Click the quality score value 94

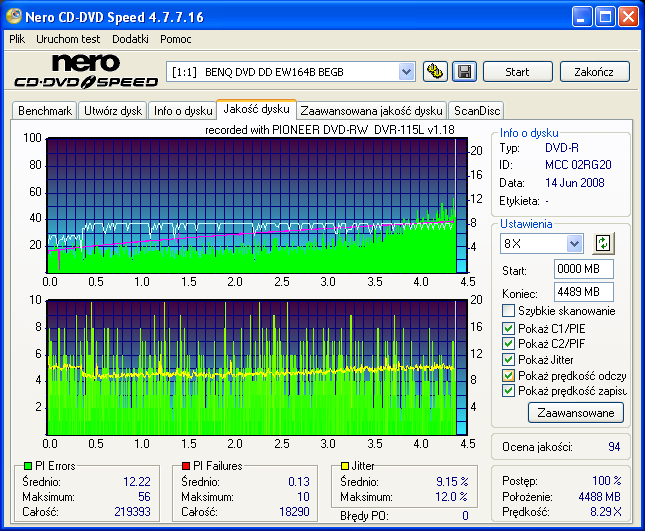614,447
